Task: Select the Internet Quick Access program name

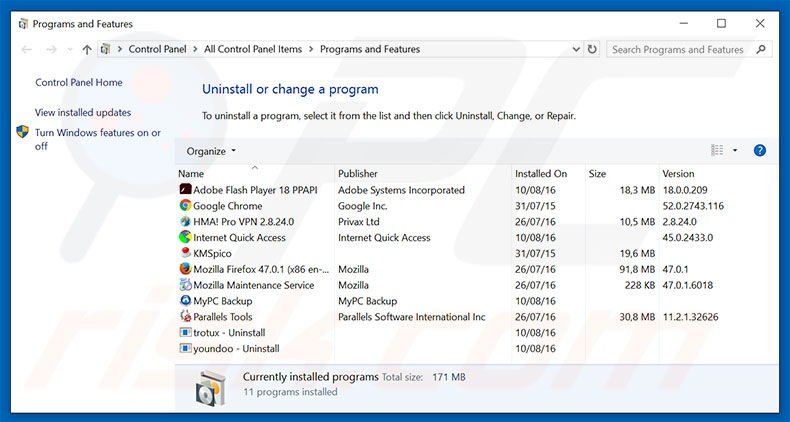Action: click(x=239, y=238)
